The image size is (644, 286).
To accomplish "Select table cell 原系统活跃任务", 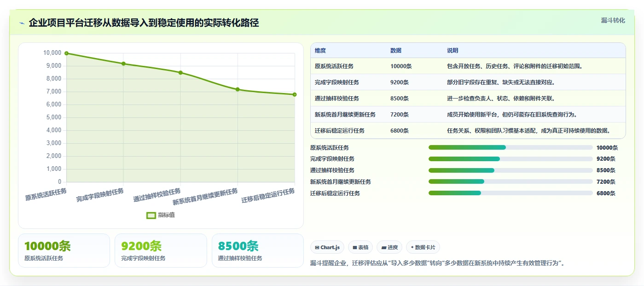I will pyautogui.click(x=334, y=66).
